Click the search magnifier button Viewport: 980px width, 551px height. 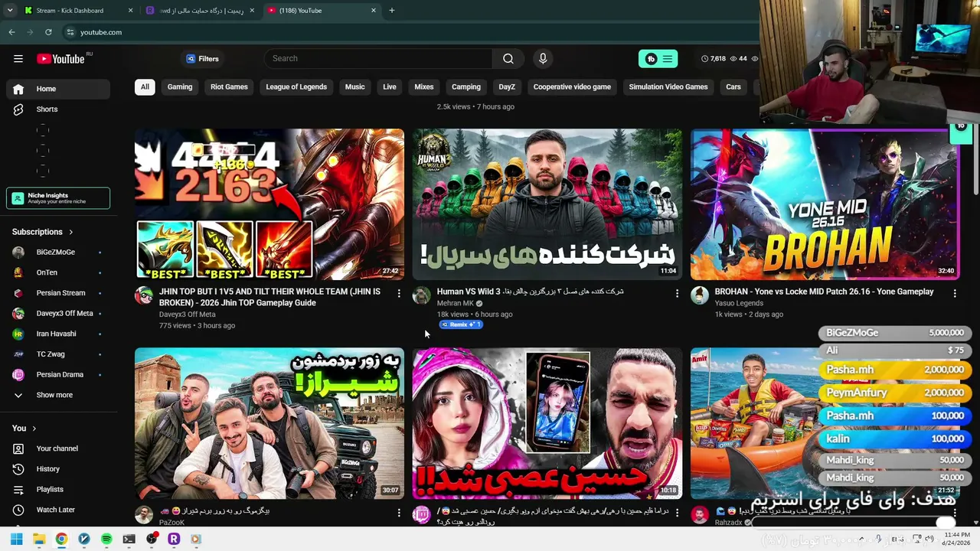[x=508, y=59]
